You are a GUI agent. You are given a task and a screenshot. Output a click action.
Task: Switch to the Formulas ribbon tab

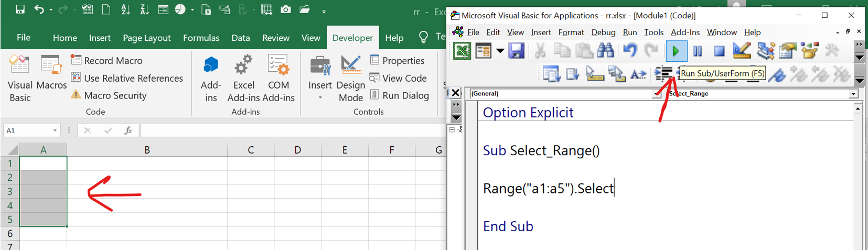coord(201,38)
